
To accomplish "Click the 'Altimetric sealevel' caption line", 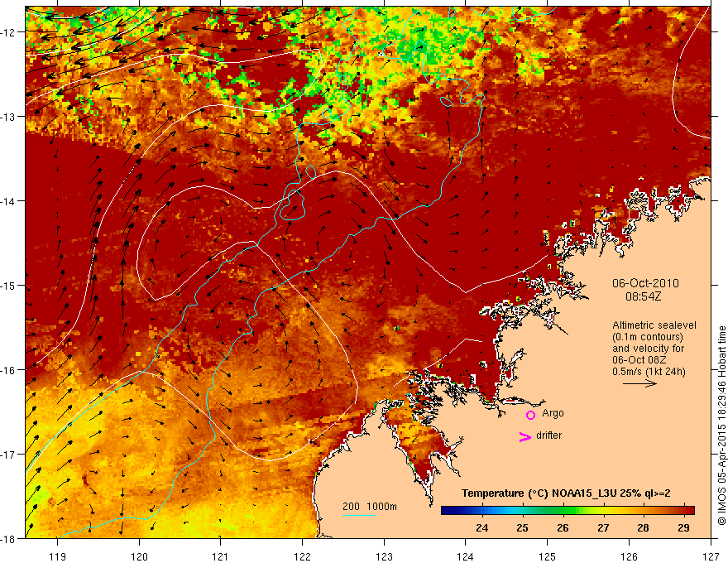I will (654, 325).
